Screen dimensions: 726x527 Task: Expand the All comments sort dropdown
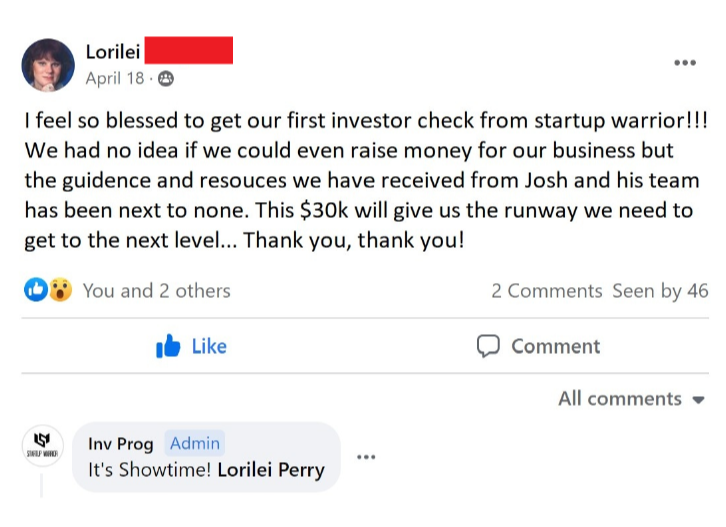pyautogui.click(x=632, y=398)
